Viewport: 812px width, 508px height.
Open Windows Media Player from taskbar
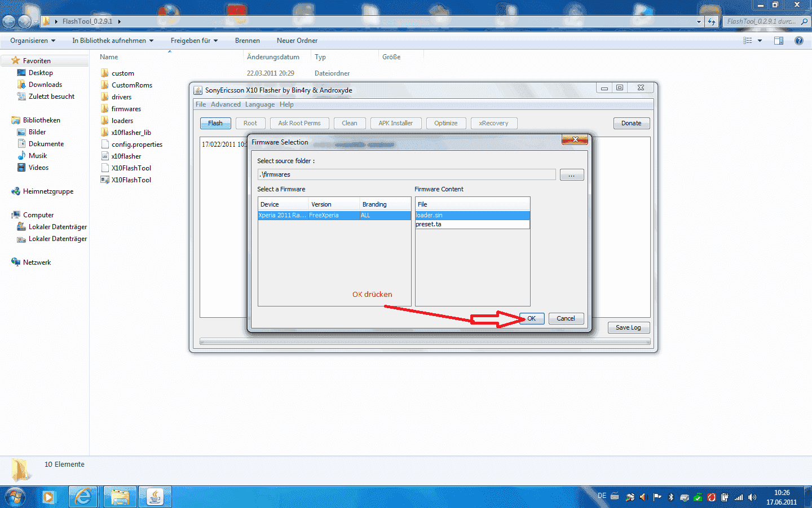click(x=48, y=497)
